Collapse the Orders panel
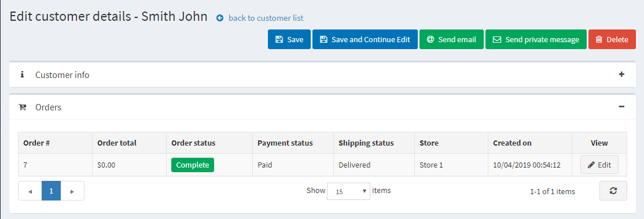The height and width of the screenshot is (219, 644). [x=621, y=107]
